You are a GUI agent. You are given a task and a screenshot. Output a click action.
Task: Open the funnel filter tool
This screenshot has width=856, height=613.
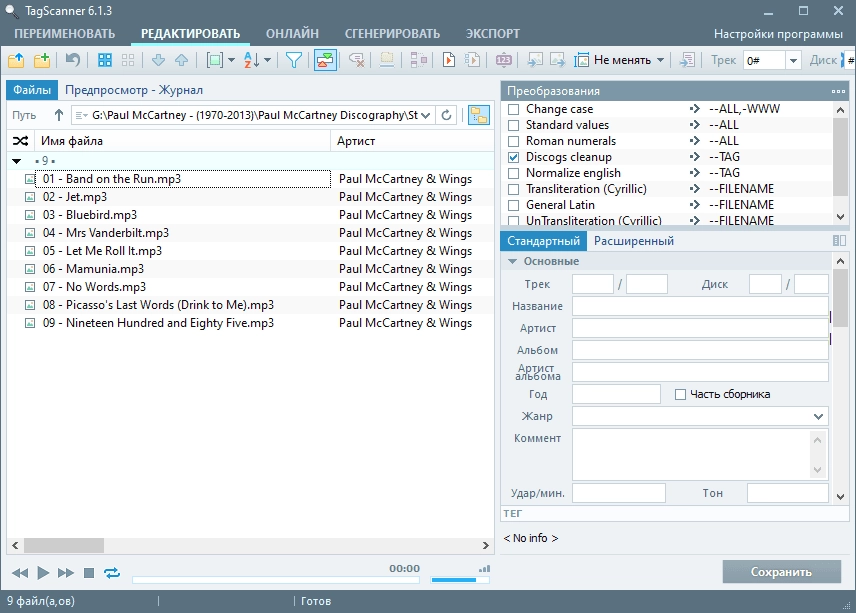(x=294, y=60)
